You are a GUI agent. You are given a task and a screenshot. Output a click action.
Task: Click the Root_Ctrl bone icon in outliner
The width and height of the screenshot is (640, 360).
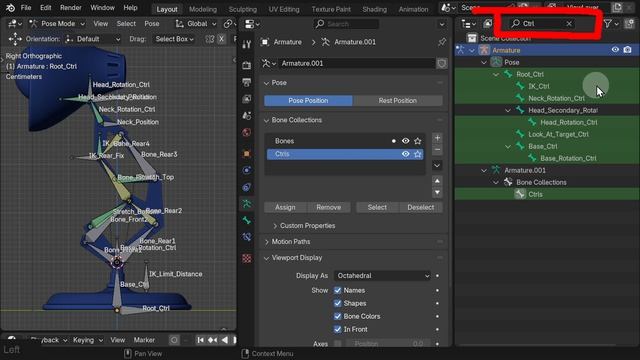coord(508,74)
